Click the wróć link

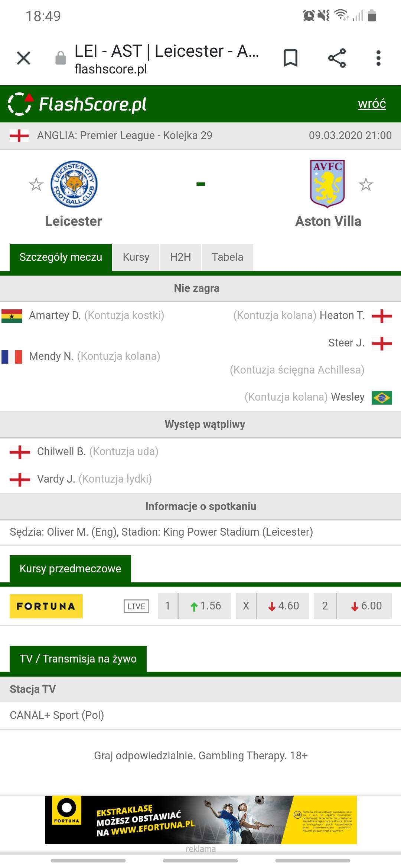click(372, 103)
